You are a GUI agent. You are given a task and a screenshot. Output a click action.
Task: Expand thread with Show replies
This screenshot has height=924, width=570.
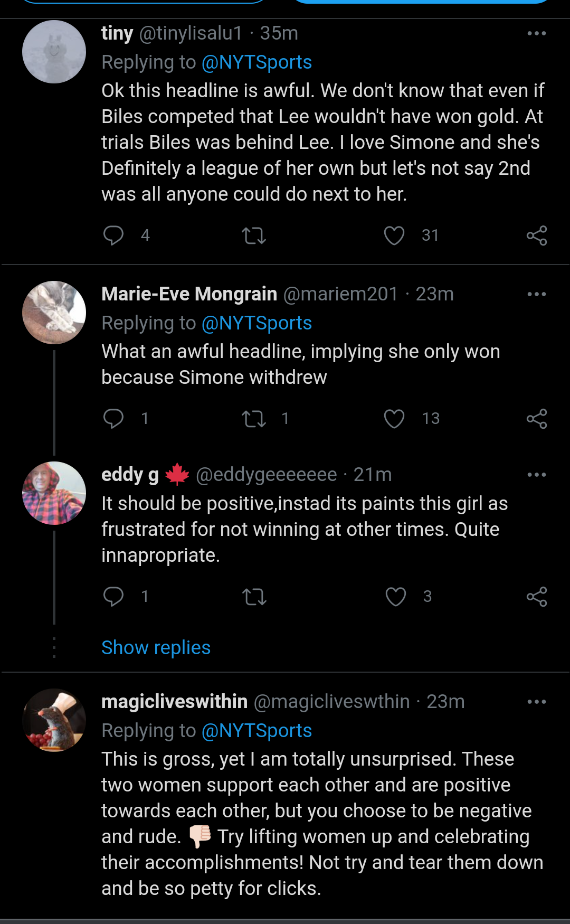click(x=156, y=647)
